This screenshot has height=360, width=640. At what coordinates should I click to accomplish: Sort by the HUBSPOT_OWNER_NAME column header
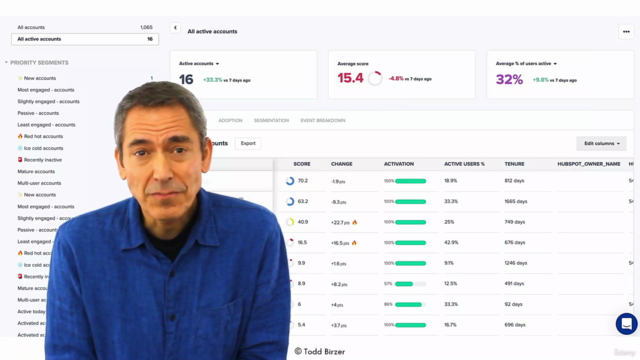589,164
